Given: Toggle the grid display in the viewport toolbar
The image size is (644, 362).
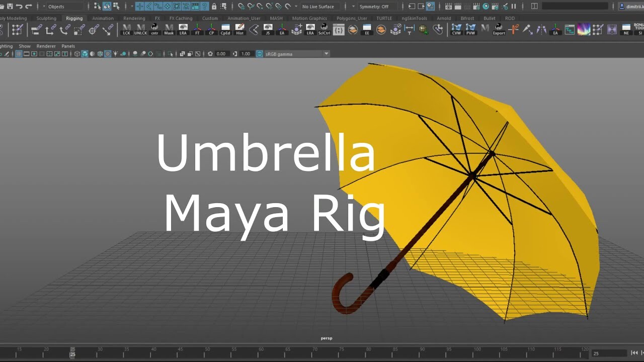Looking at the screenshot, I should [19, 53].
